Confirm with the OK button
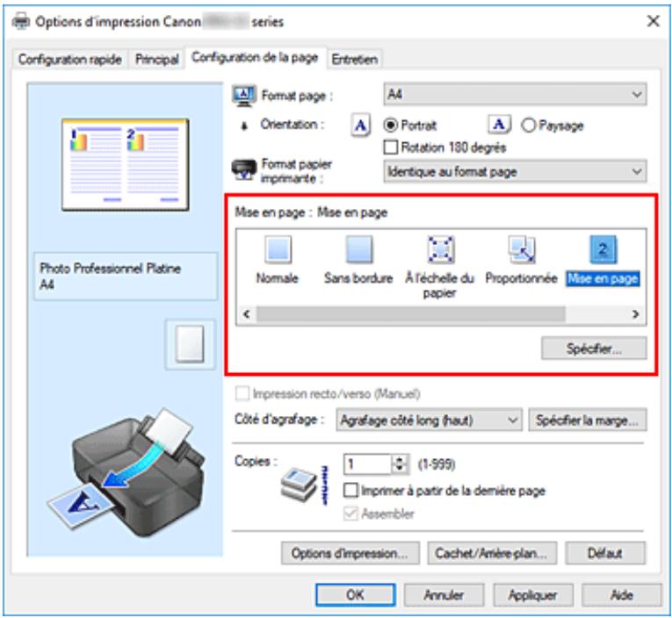Screen dimensions: 672x618 point(356,595)
